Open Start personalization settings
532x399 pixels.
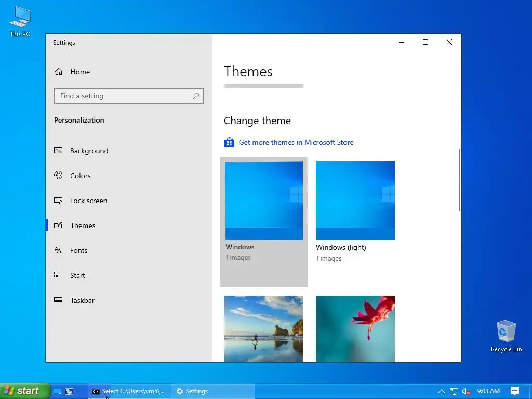click(x=129, y=275)
